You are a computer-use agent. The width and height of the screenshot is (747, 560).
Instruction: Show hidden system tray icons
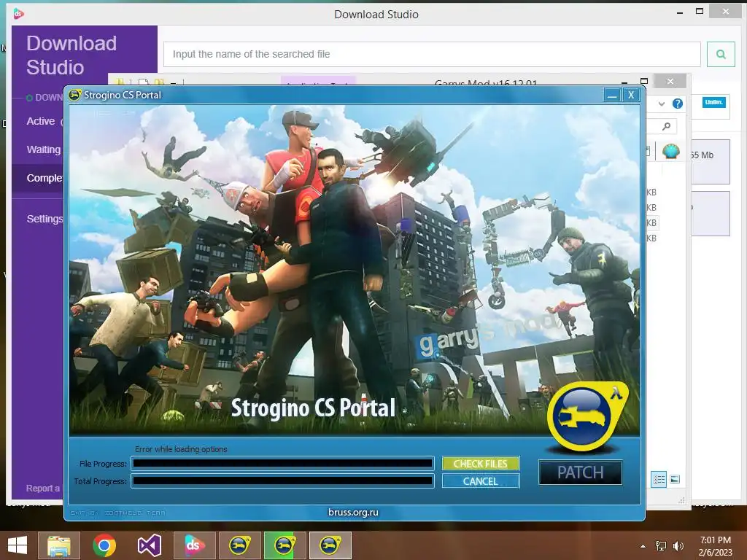tap(643, 546)
